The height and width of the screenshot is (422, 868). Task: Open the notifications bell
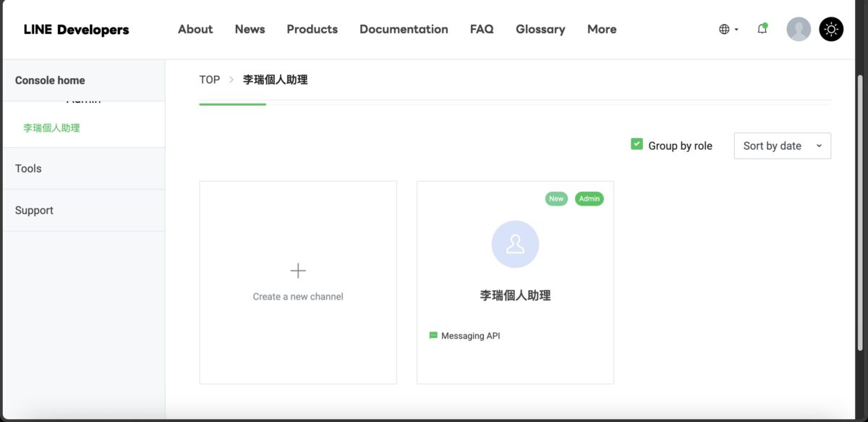coord(762,29)
